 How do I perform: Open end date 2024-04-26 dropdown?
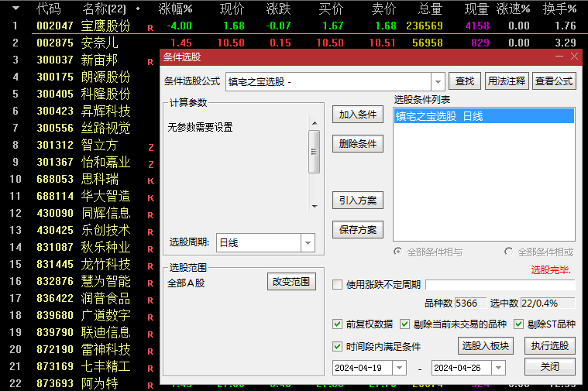[498, 368]
